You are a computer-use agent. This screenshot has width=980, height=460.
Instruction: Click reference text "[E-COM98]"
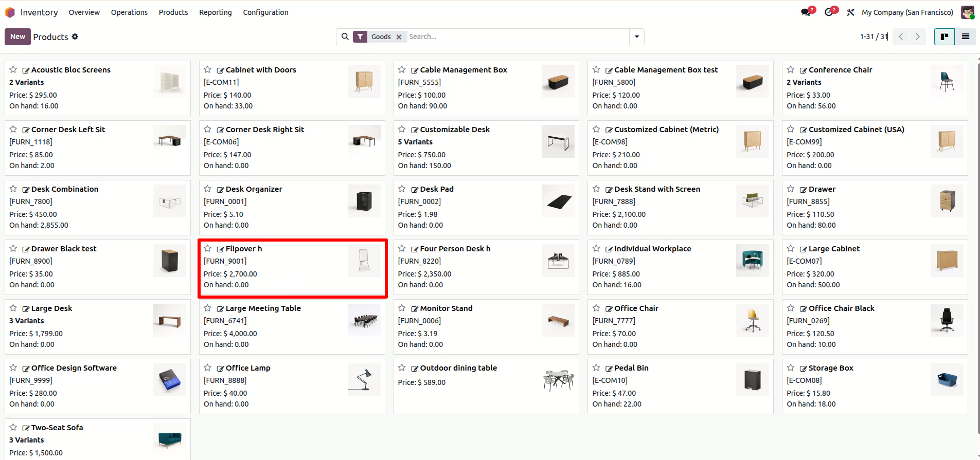pyautogui.click(x=610, y=142)
